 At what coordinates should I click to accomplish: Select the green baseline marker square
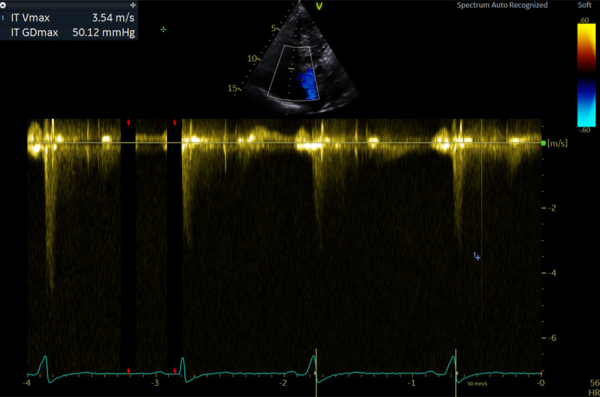point(544,143)
